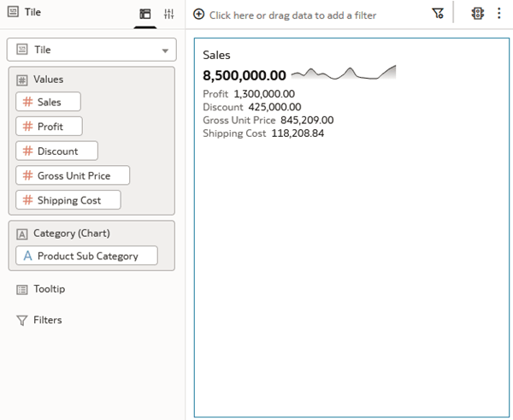Image resolution: width=513 pixels, height=420 pixels.
Task: Select the Shipping Cost measure pill
Action: pos(68,200)
